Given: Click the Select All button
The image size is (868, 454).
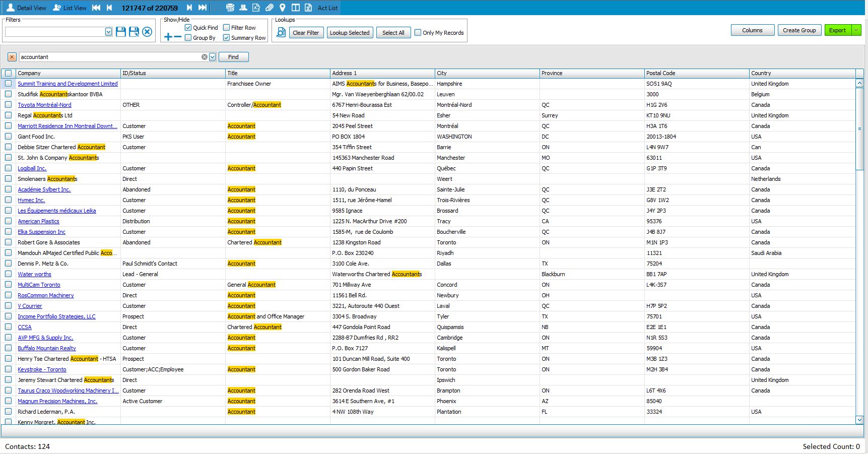Looking at the screenshot, I should coord(393,33).
